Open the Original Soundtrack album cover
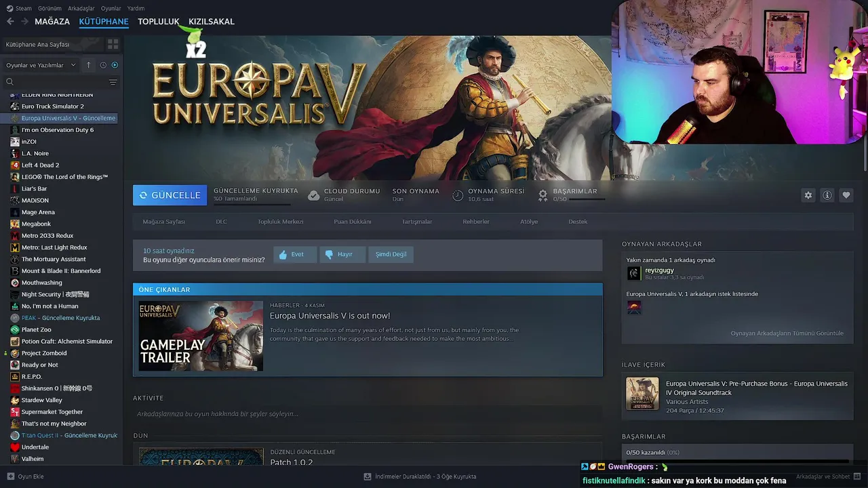The image size is (868, 488). pyautogui.click(x=642, y=394)
